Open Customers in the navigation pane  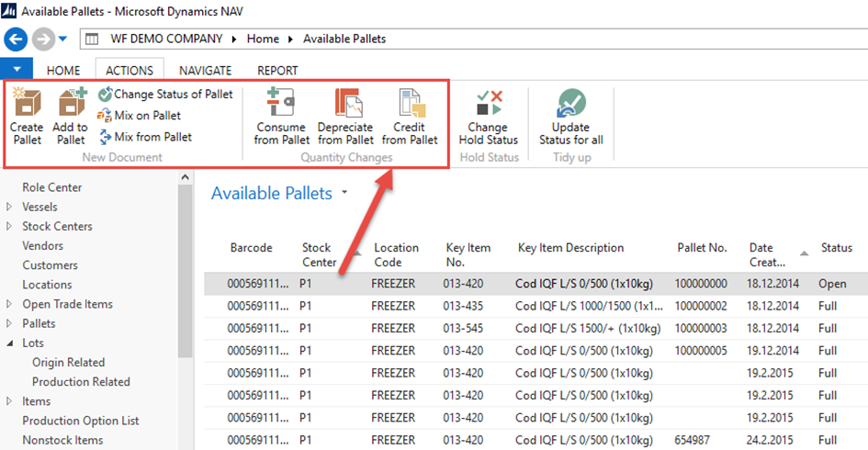50,265
